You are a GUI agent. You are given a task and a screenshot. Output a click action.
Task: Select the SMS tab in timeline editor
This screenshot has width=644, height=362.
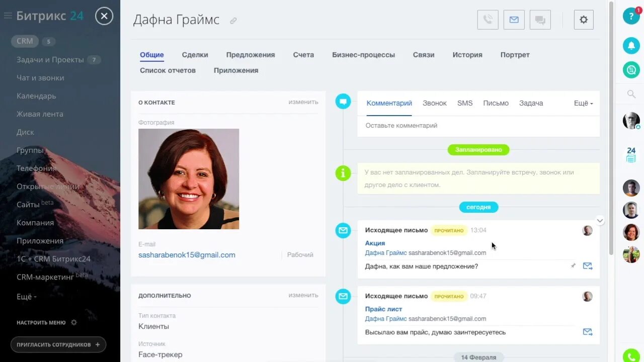point(465,103)
